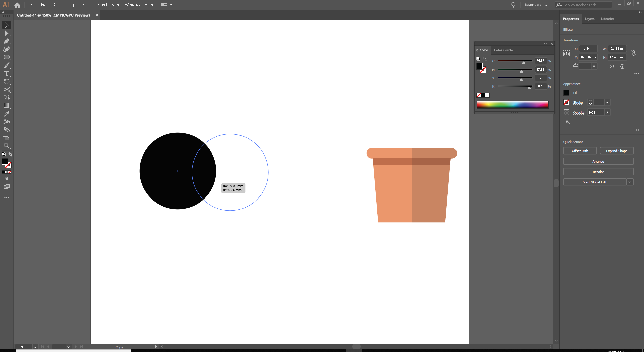Open the Draw mode options in toolbar
Image resolution: width=644 pixels, height=352 pixels.
coord(6,179)
